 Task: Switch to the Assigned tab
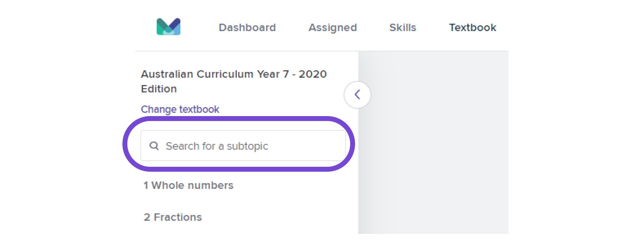point(333,27)
